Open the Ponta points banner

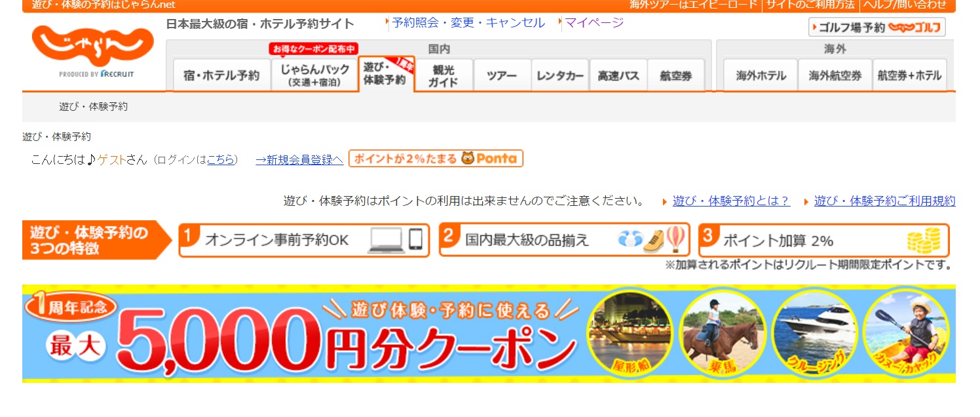click(x=436, y=159)
